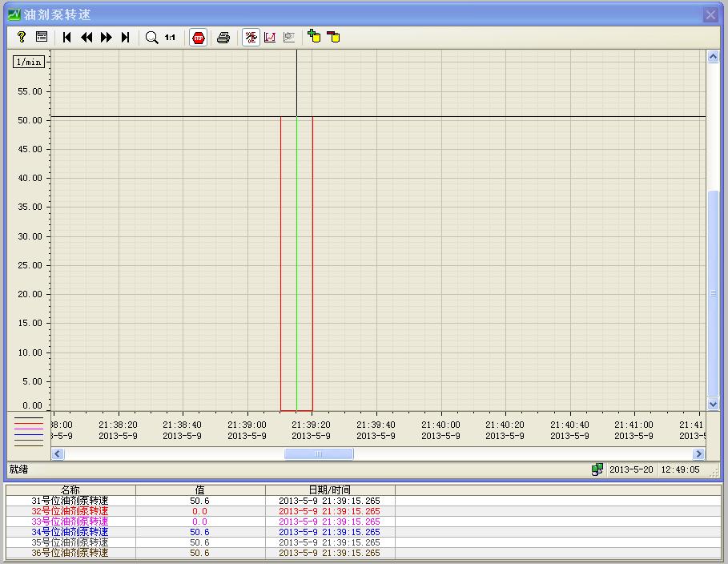Click the blue trend legend line

coord(29,435)
